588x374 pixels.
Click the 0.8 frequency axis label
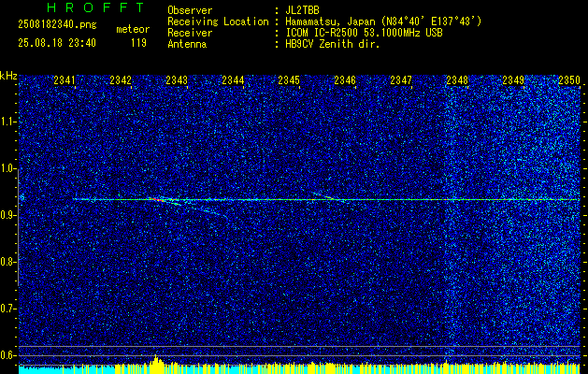pos(8,262)
